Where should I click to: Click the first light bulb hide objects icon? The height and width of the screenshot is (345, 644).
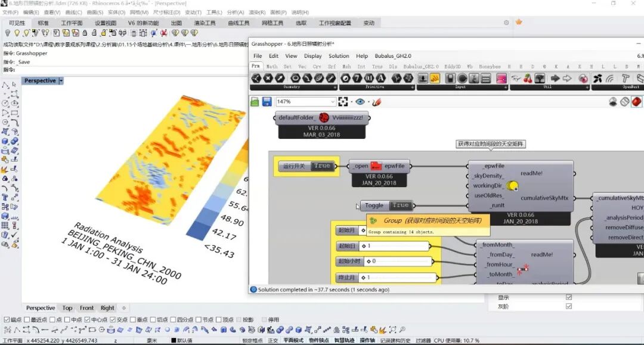click(x=7, y=33)
